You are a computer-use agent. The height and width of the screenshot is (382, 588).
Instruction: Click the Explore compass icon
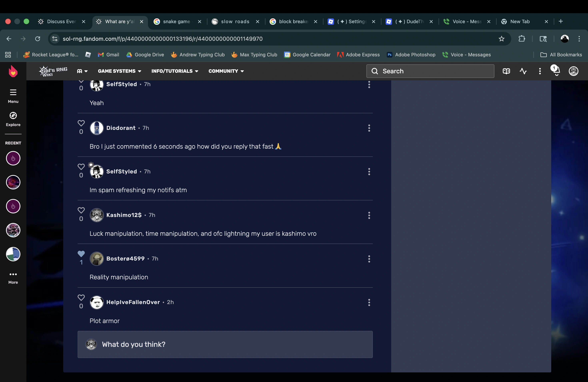pyautogui.click(x=13, y=115)
